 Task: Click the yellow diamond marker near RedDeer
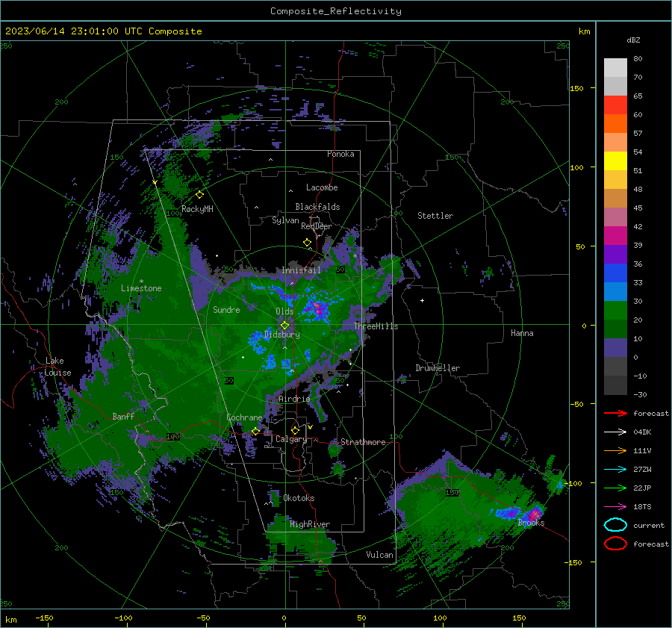(x=308, y=243)
